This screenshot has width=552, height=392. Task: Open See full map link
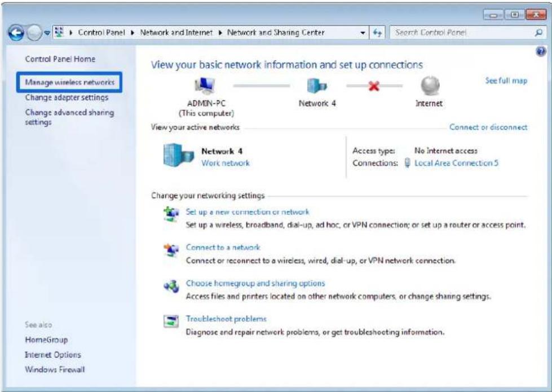tap(506, 81)
